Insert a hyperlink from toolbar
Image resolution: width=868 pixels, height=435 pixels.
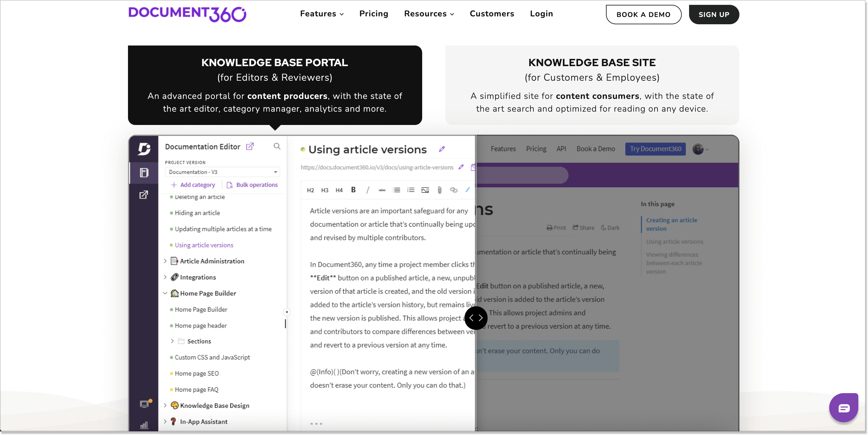(x=453, y=191)
